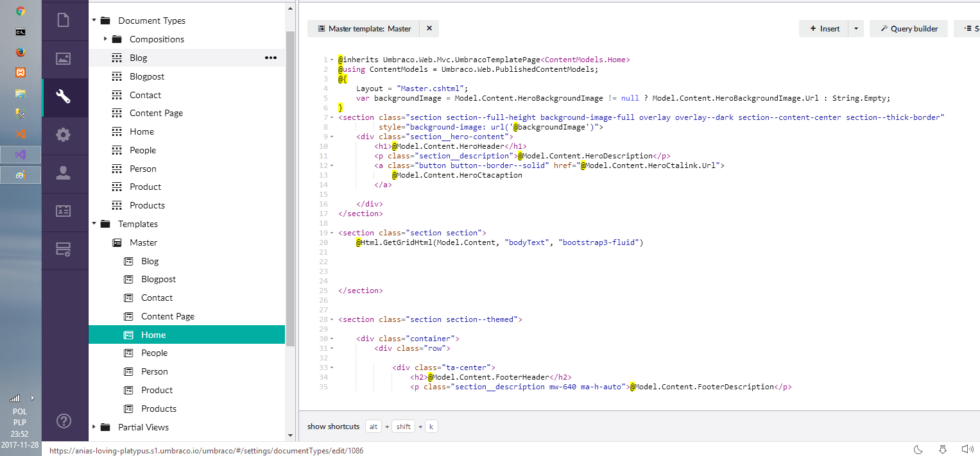Click the Insert button
This screenshot has height=456, width=980.
[824, 28]
